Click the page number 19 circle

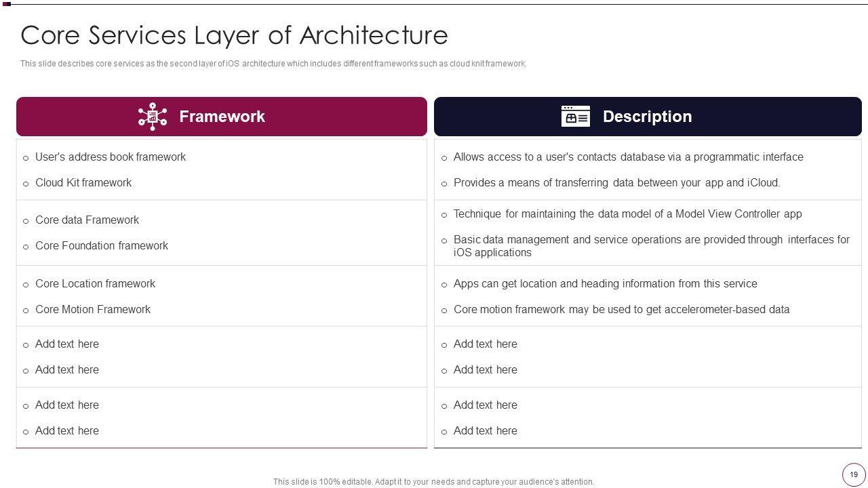[853, 474]
